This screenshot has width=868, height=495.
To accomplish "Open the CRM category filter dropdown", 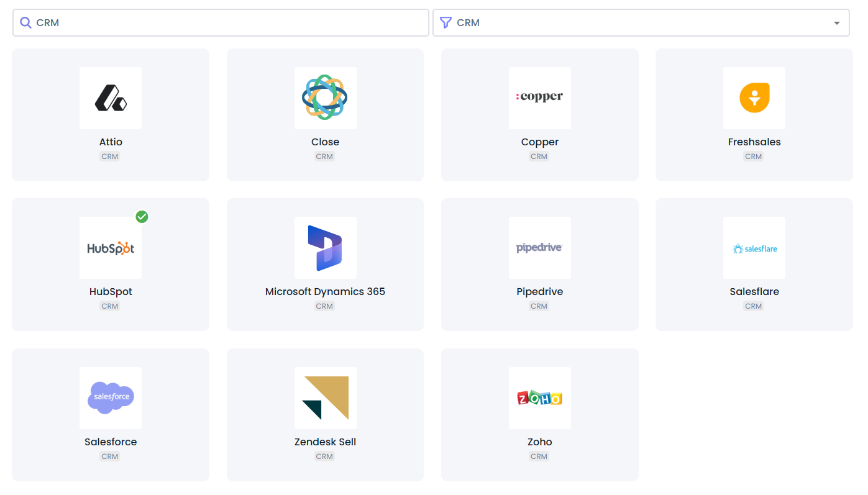I will (x=641, y=23).
